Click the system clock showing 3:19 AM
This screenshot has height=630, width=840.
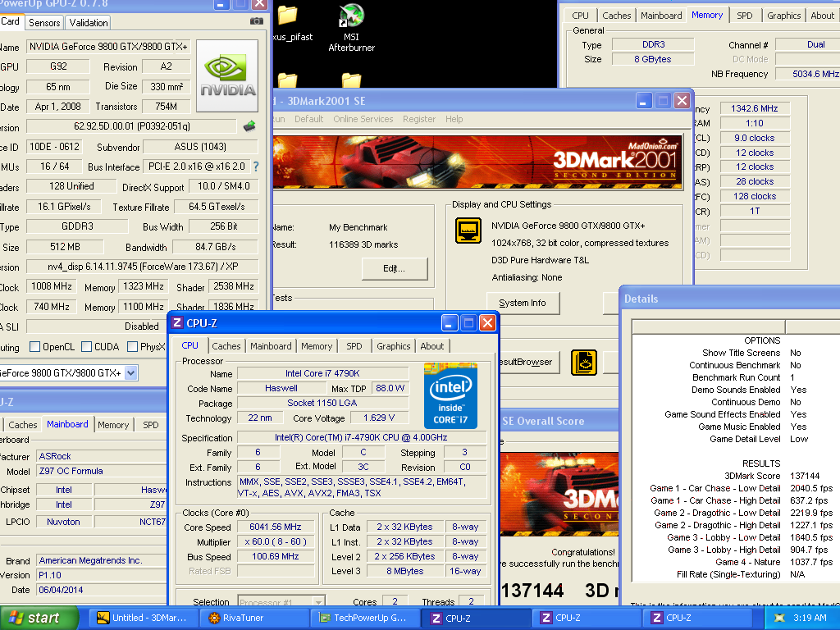[810, 618]
